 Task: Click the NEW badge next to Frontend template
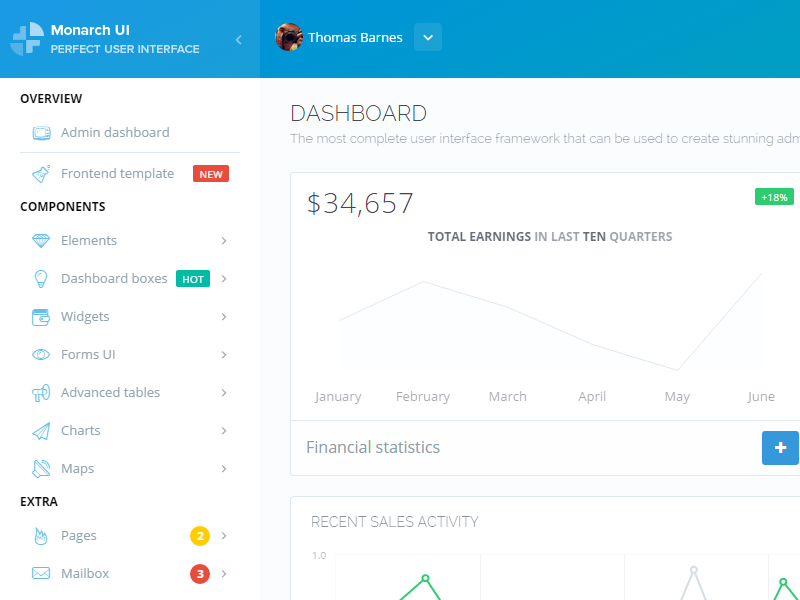(210, 173)
